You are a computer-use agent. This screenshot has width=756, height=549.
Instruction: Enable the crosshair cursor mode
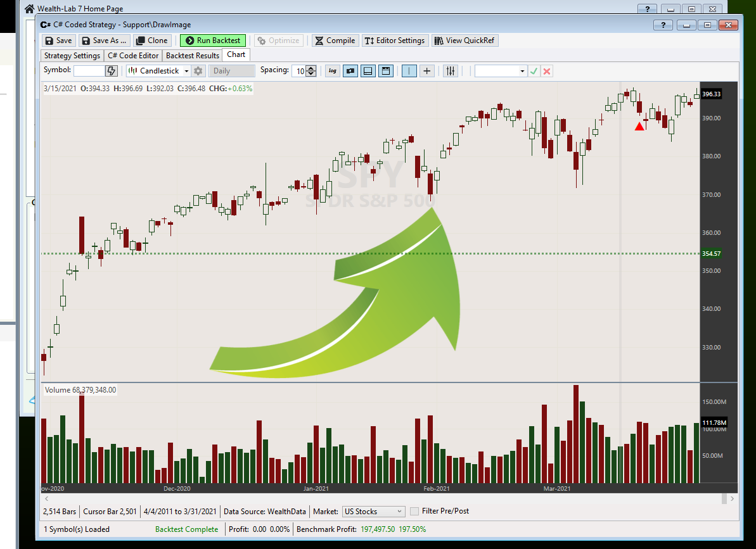(x=426, y=71)
